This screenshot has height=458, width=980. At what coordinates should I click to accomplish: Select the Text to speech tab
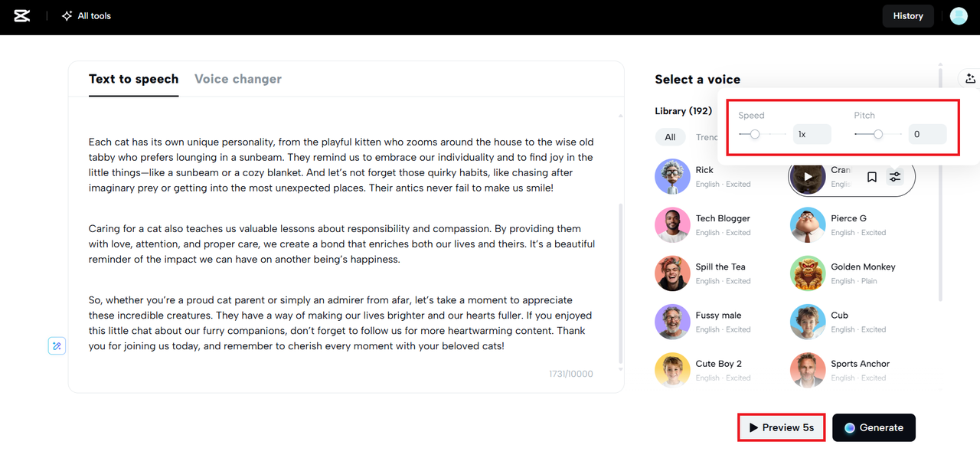[133, 79]
